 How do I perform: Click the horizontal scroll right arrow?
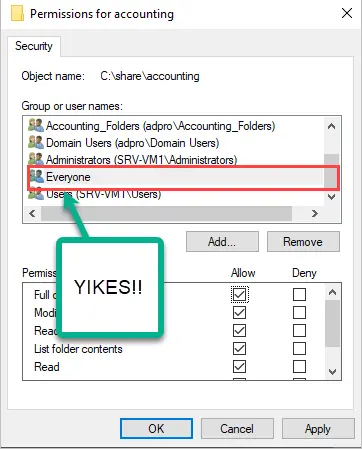(315, 213)
